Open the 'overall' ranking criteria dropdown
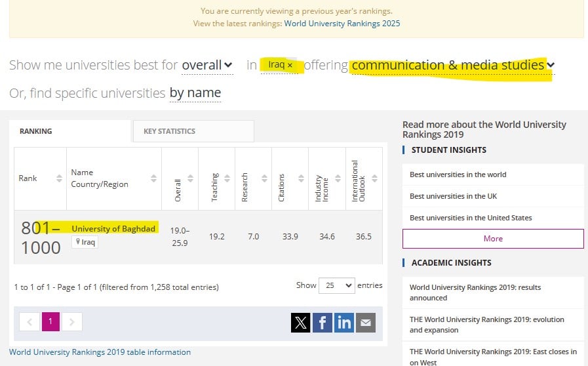This screenshot has height=366, width=588. (x=207, y=65)
